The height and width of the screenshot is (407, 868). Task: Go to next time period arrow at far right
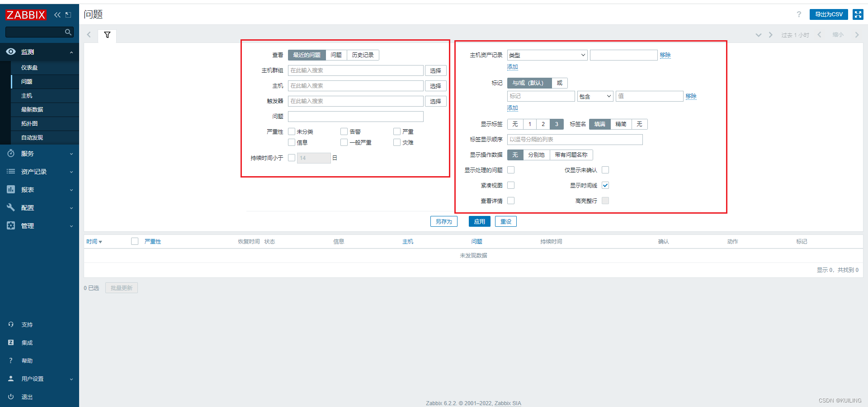pyautogui.click(x=857, y=35)
